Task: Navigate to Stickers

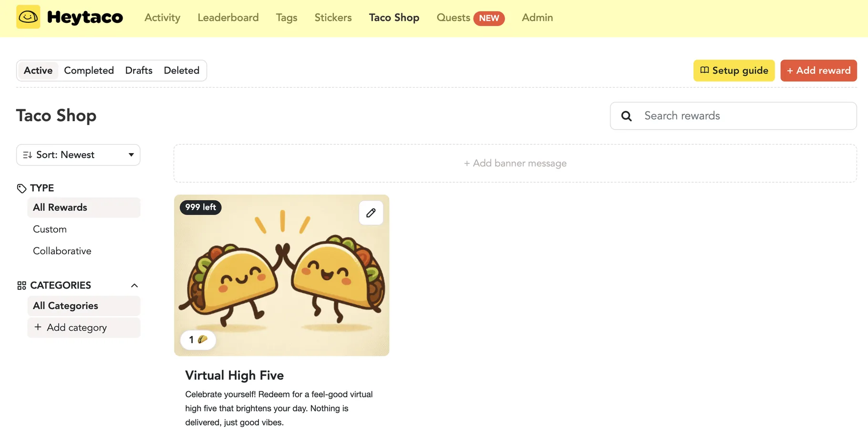Action: point(333,18)
